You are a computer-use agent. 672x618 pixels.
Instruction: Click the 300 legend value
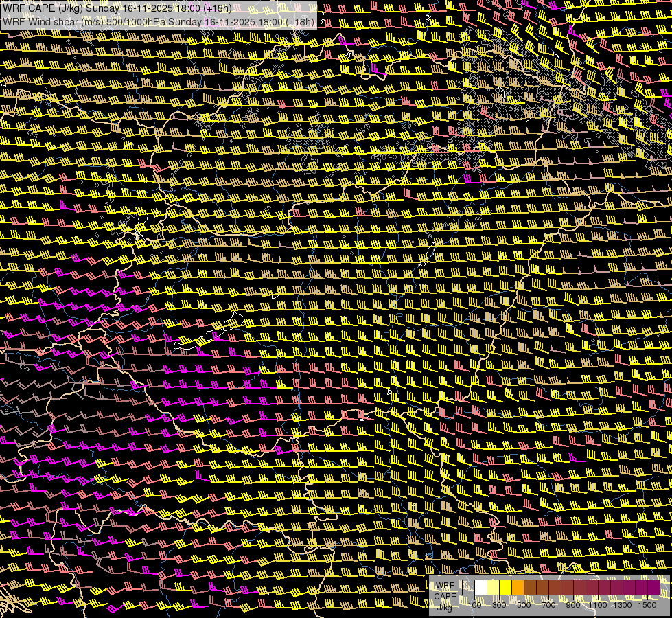click(x=499, y=605)
